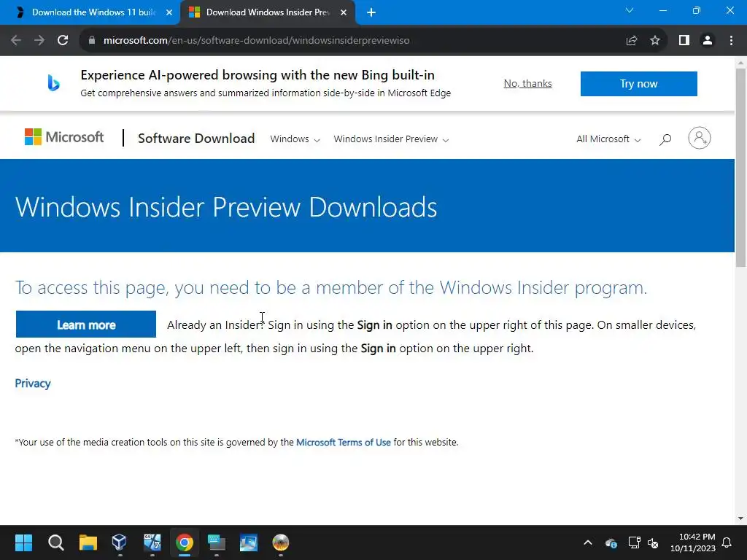This screenshot has width=747, height=560.
Task: Reload the current page
Action: (x=63, y=41)
